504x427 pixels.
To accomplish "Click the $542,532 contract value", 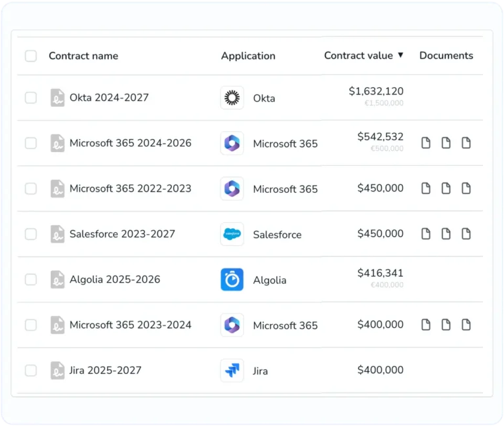I will [x=381, y=136].
